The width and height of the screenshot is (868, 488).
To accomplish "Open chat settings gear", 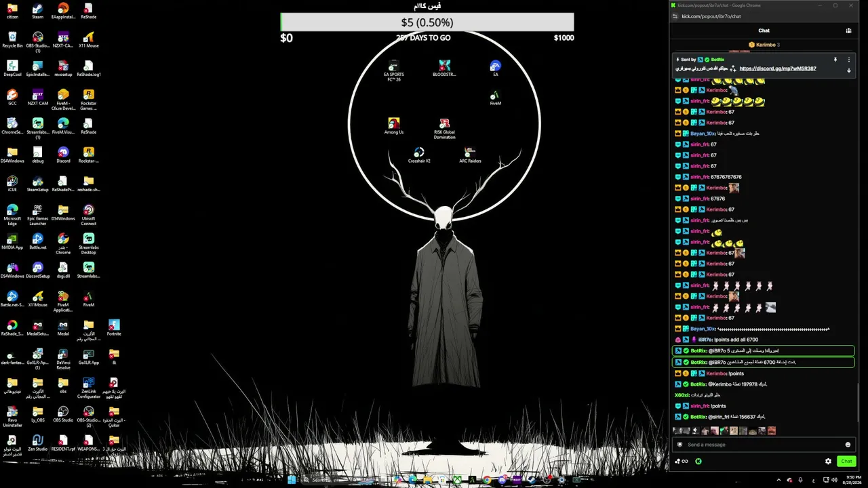I will [x=828, y=461].
